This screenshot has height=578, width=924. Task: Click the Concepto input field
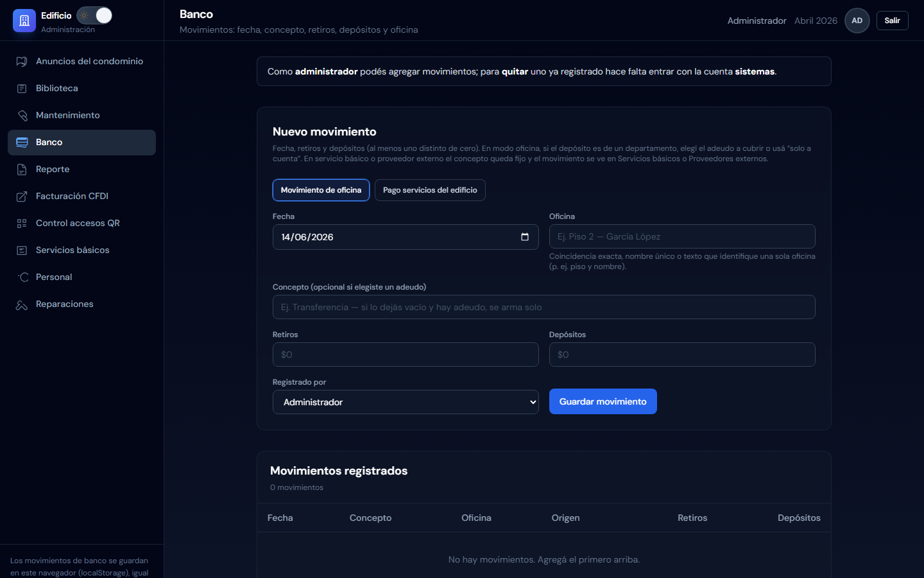click(x=544, y=307)
